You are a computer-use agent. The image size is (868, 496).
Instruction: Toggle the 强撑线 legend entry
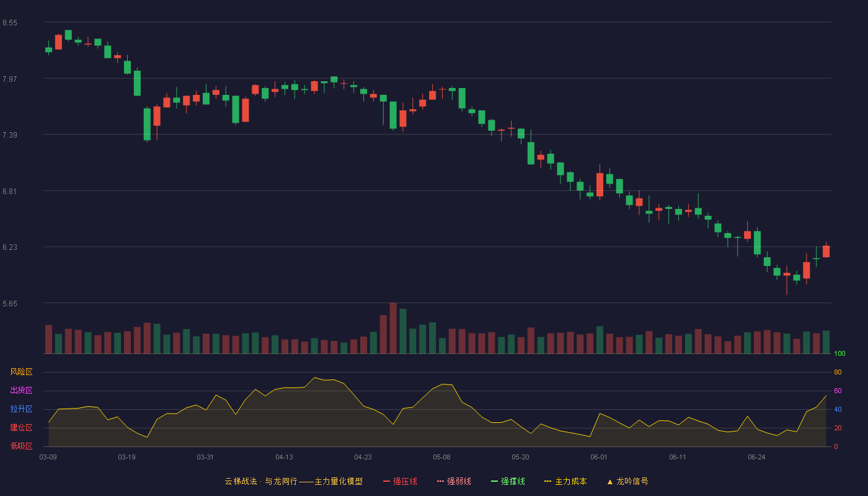[508, 481]
